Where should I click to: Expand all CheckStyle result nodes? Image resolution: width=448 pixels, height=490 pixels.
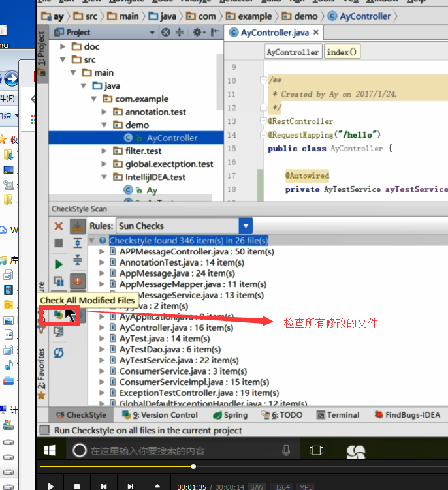pyautogui.click(x=78, y=243)
